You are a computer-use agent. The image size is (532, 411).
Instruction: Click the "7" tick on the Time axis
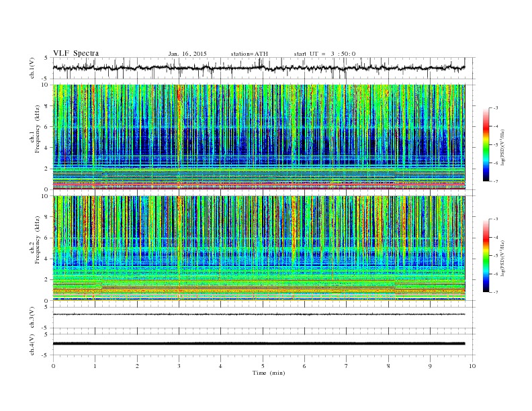[x=346, y=366]
